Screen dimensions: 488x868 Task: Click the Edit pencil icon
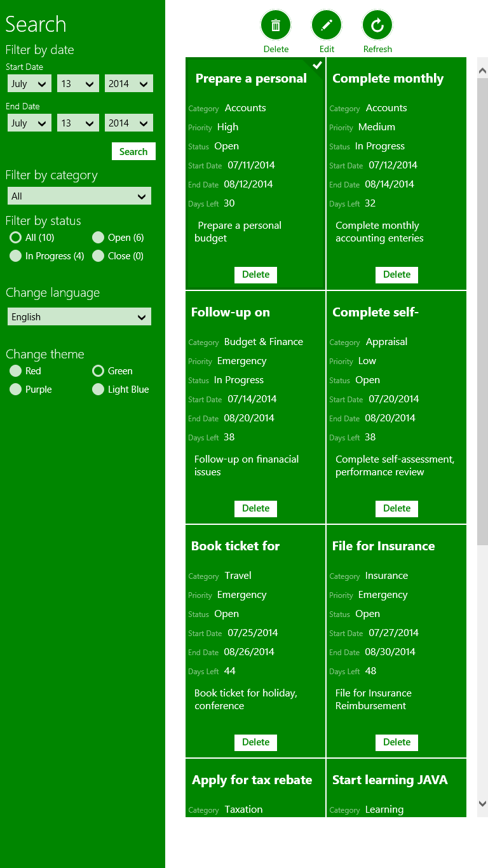327,25
